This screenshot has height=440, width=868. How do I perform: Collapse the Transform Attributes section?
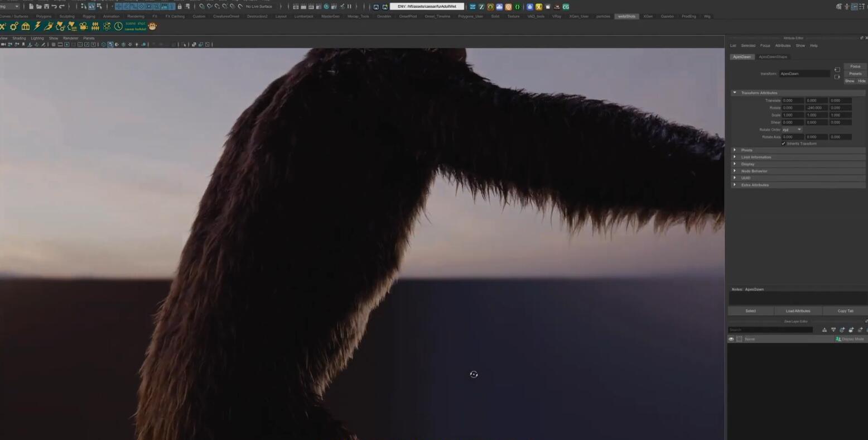click(x=798, y=93)
